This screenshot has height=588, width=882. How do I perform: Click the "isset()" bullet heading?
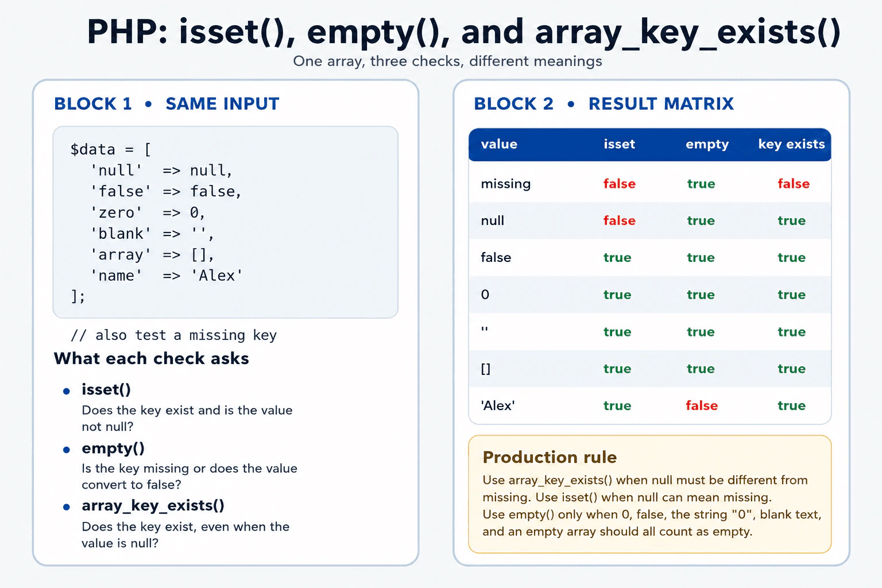coord(106,389)
